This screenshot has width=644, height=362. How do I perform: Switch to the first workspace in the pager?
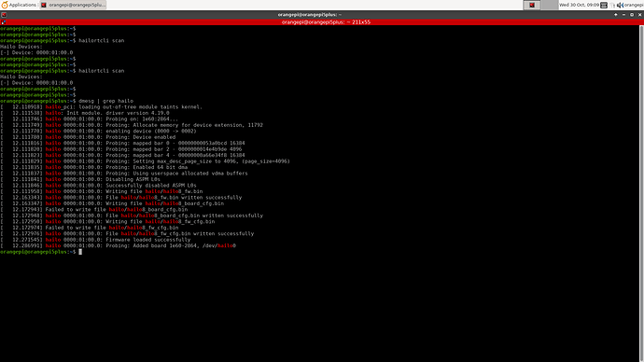[532, 5]
